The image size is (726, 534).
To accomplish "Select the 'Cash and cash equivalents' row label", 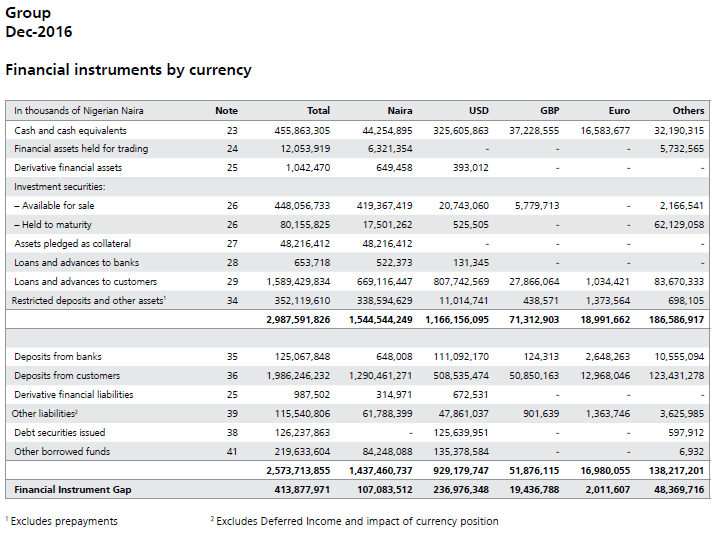I will [x=70, y=131].
